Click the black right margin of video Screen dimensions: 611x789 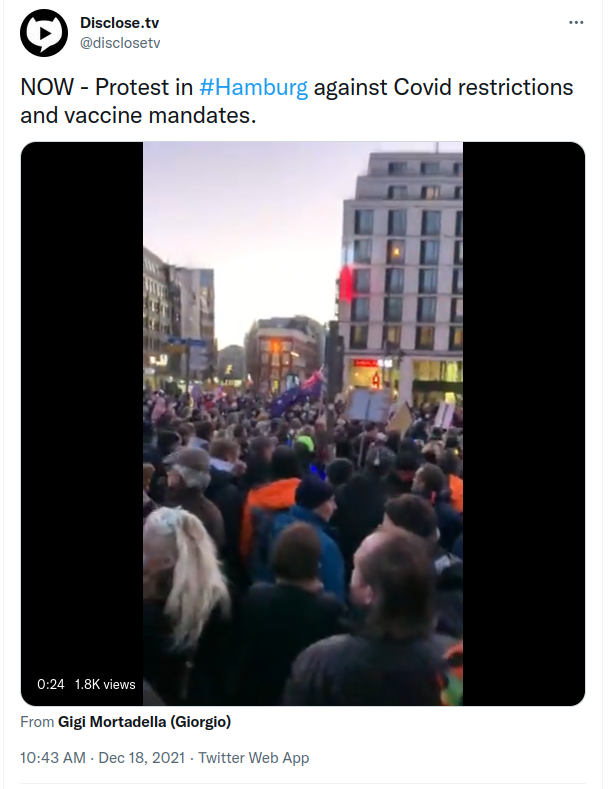click(523, 424)
